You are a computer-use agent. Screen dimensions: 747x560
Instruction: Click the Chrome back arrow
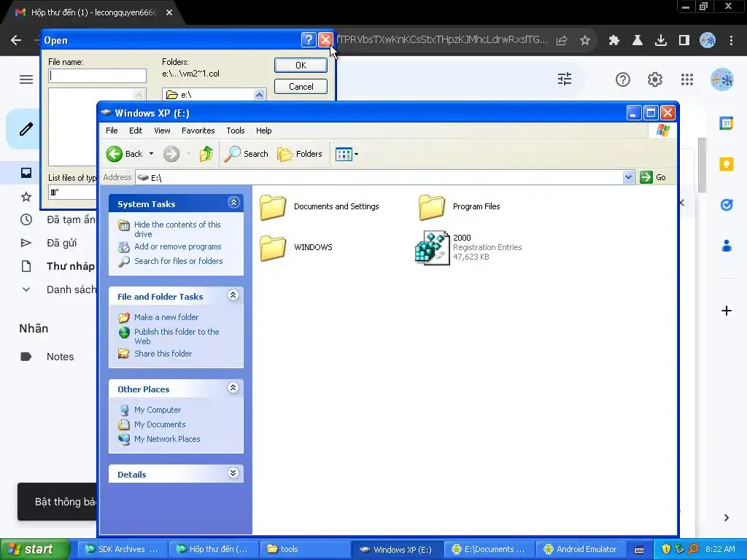[16, 40]
